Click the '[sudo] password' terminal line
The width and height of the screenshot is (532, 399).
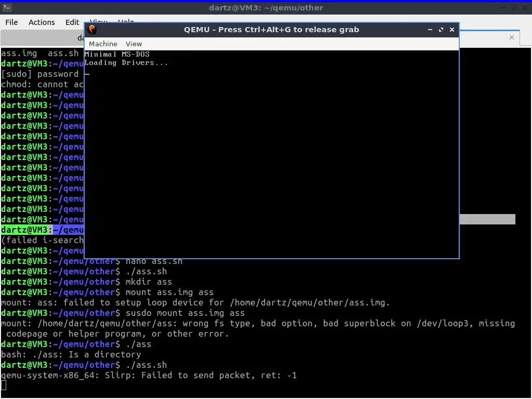[39, 74]
